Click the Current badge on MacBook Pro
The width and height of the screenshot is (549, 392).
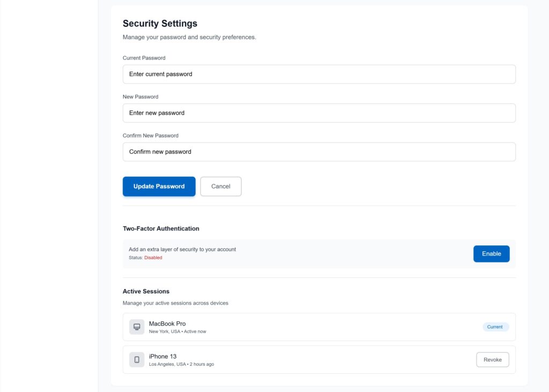tap(495, 327)
